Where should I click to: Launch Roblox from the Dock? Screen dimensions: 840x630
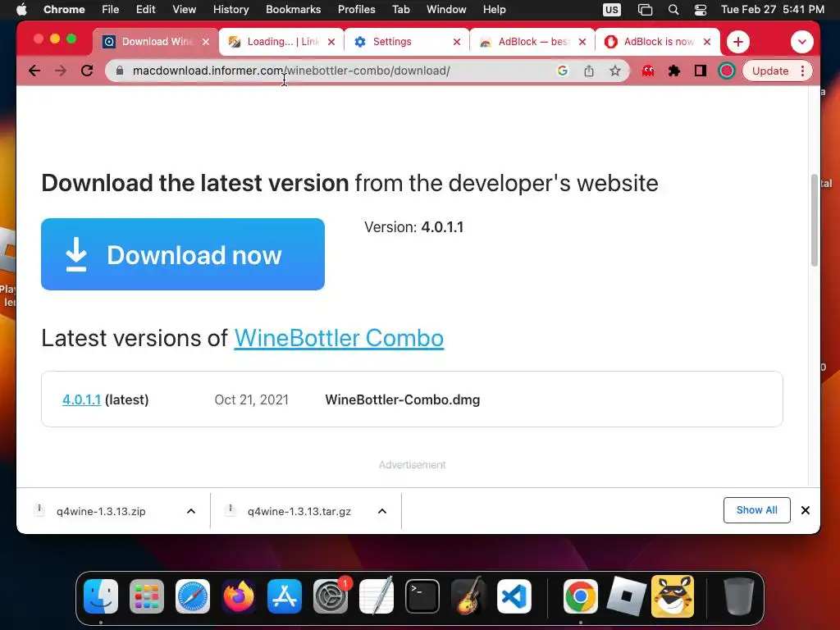pos(627,596)
